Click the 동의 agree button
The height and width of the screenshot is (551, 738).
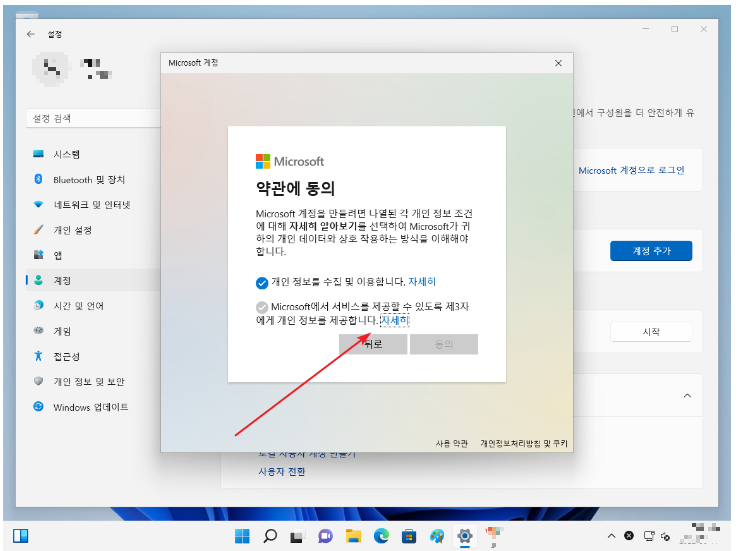443,344
